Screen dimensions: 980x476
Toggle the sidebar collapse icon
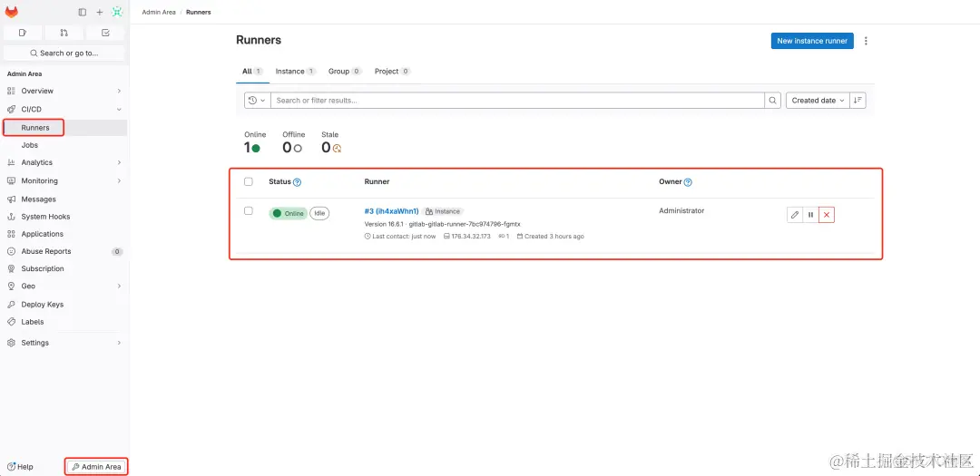point(82,13)
